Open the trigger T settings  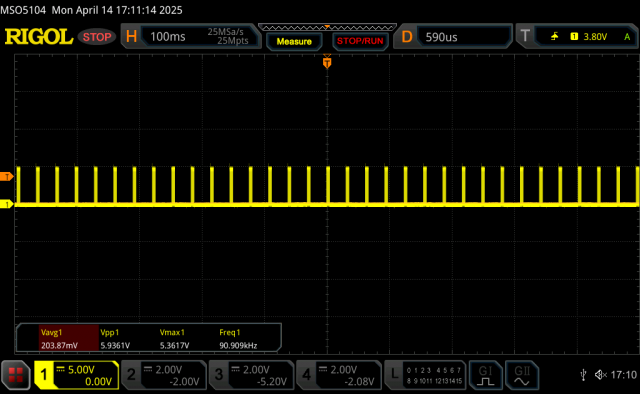(525, 36)
